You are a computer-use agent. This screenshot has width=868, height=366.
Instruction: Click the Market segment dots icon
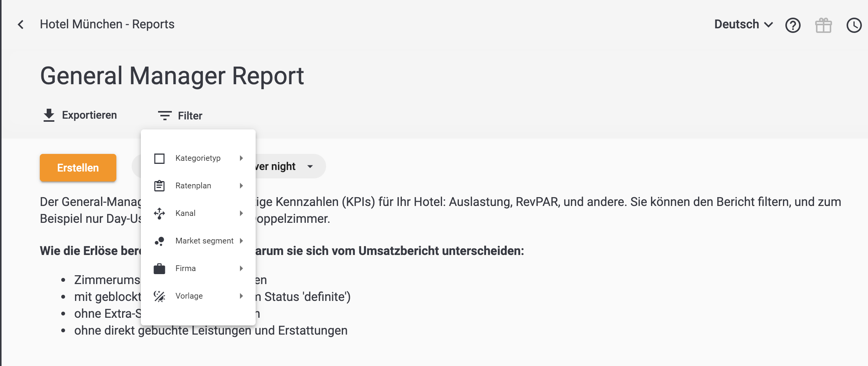(x=159, y=241)
